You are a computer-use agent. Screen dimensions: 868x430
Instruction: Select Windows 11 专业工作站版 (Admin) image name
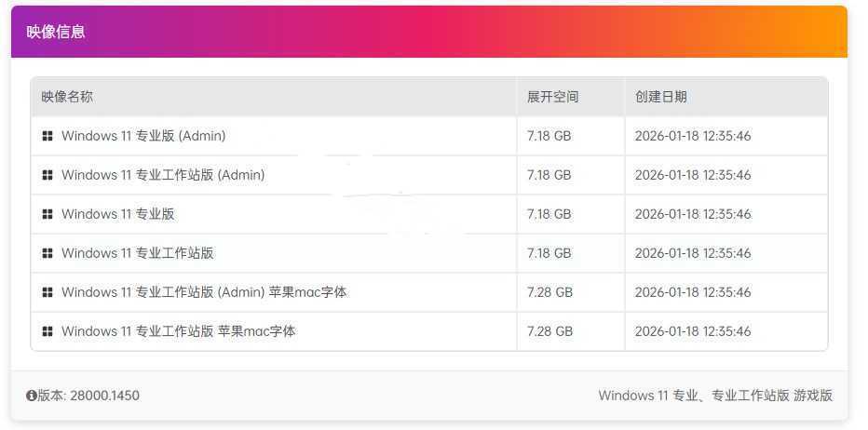pyautogui.click(x=163, y=175)
